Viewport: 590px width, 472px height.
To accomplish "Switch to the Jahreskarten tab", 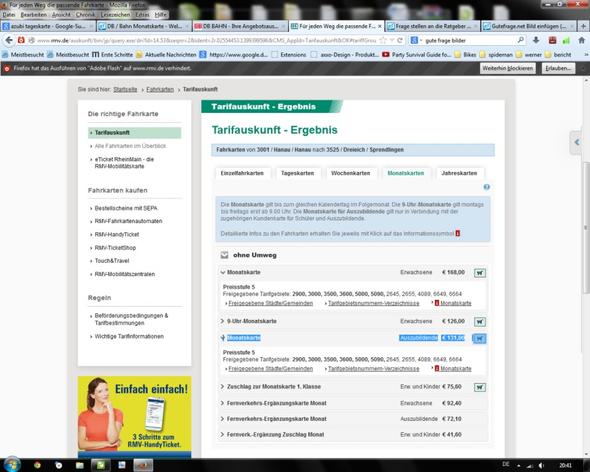I will click(x=459, y=173).
